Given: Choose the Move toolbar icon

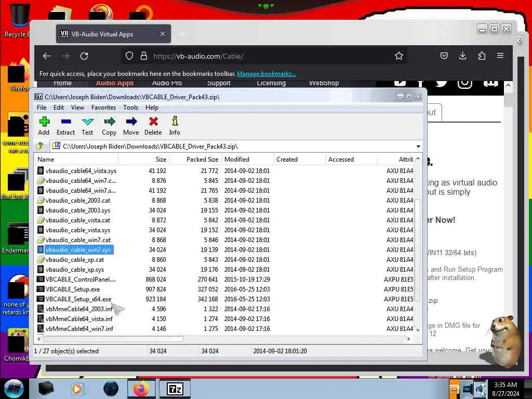Looking at the screenshot, I should coord(131,126).
